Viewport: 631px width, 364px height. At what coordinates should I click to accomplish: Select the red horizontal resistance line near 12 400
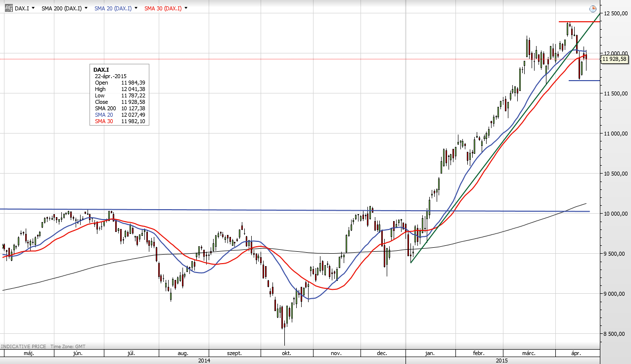click(580, 22)
